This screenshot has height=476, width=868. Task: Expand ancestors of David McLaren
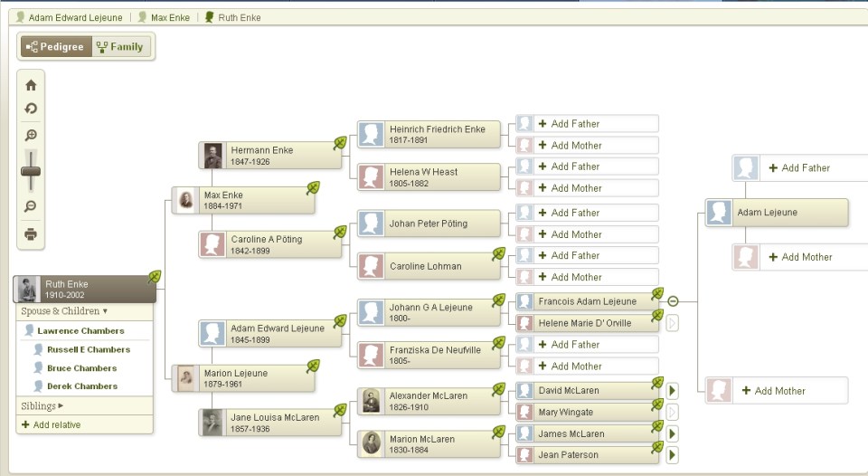[x=672, y=391]
